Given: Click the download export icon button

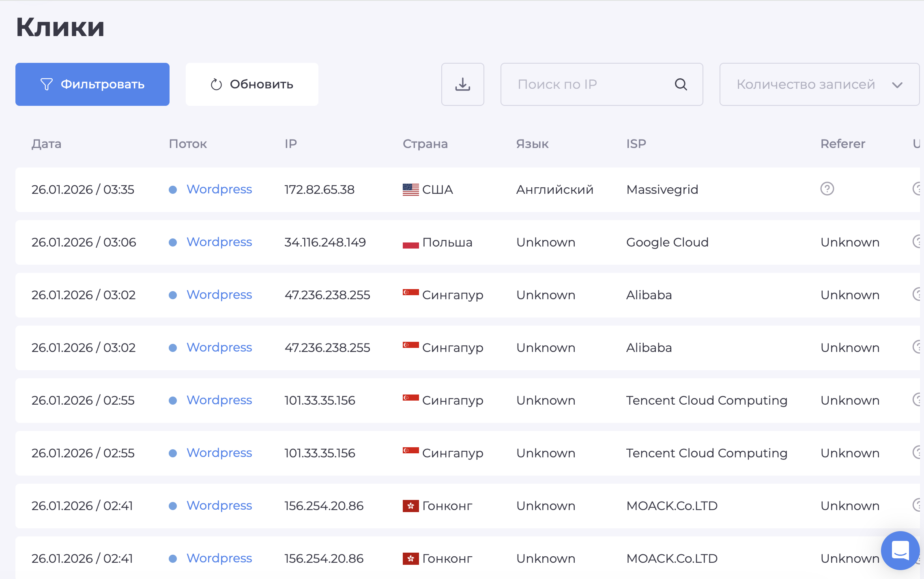Looking at the screenshot, I should point(462,84).
